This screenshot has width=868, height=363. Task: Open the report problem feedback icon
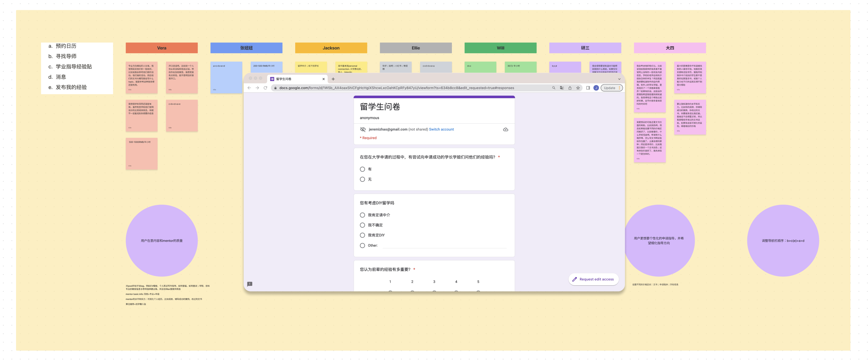[250, 284]
